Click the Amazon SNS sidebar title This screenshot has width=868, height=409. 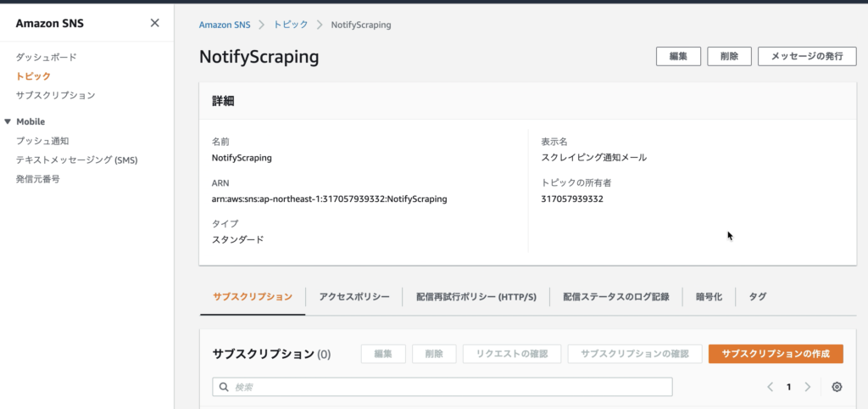50,23
